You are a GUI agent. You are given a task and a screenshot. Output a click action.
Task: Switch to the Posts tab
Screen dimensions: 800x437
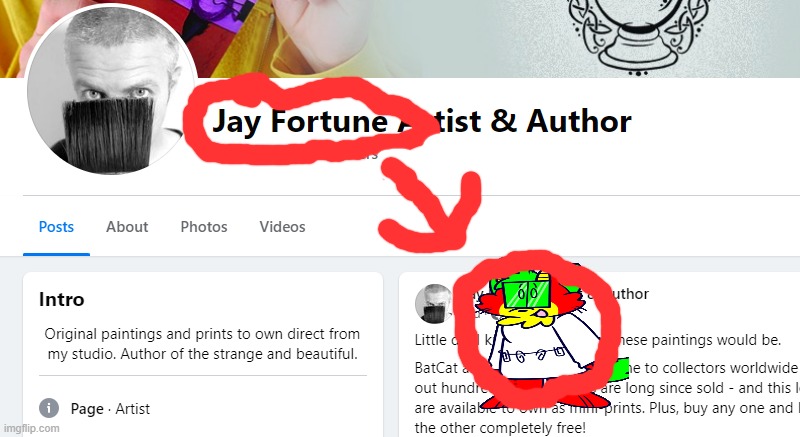(x=56, y=227)
